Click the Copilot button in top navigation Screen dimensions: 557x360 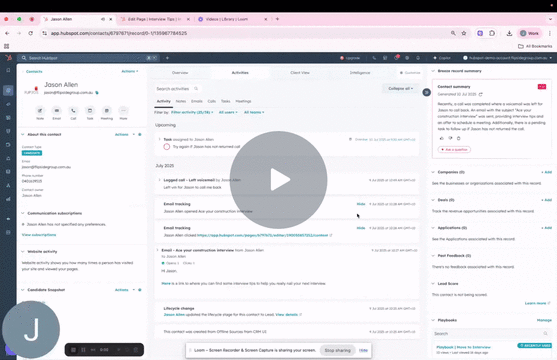pyautogui.click(x=442, y=58)
